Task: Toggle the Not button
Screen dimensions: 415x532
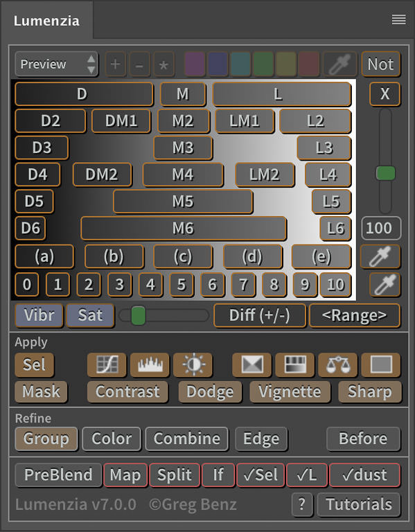Action: [381, 64]
